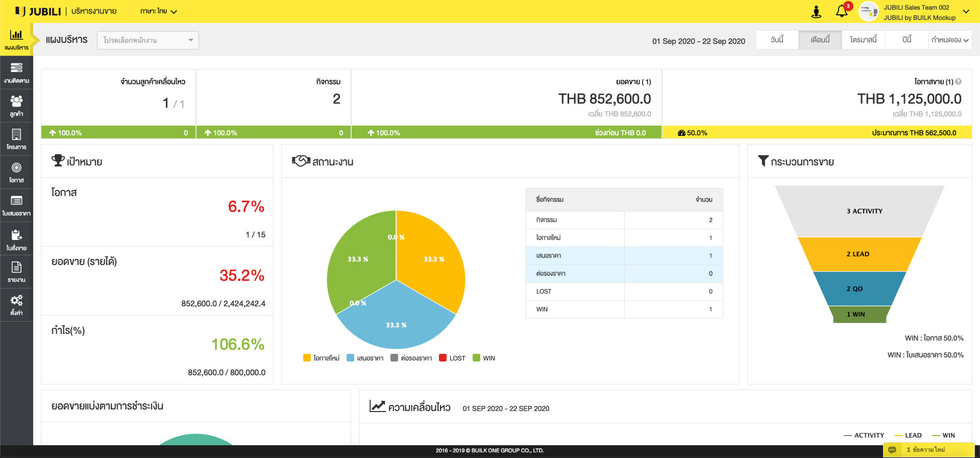Click the help question mark beside โอกาสขาย
This screenshot has width=980, height=458.
pos(958,82)
